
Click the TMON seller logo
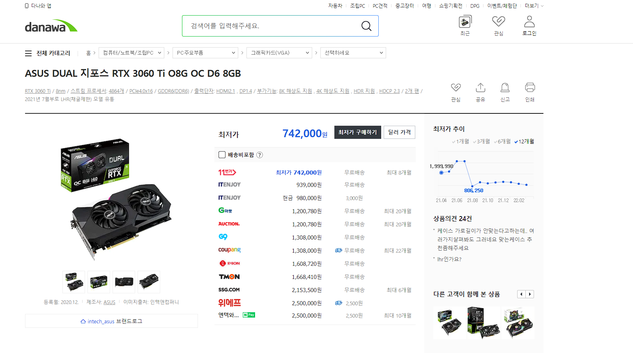[229, 276]
